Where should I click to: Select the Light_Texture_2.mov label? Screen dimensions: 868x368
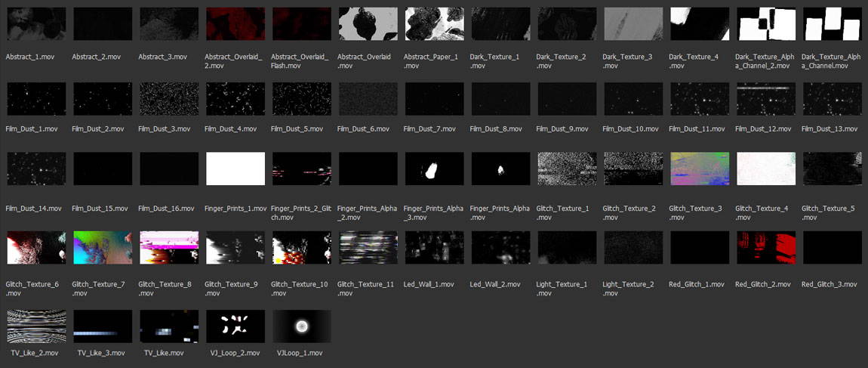tap(628, 289)
